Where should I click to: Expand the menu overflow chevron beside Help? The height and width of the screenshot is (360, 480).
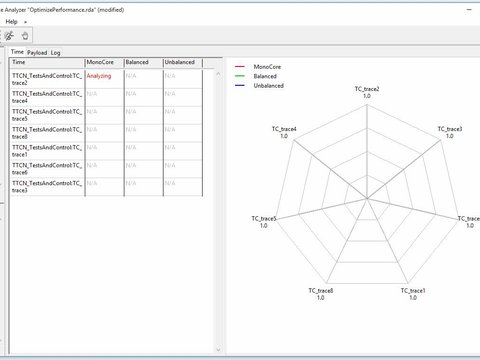(x=25, y=22)
